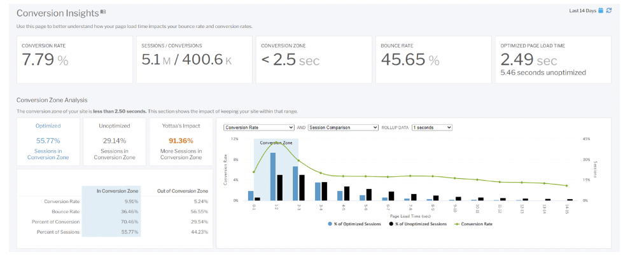Click the refresh icon at top right
The image size is (644, 266).
(609, 11)
